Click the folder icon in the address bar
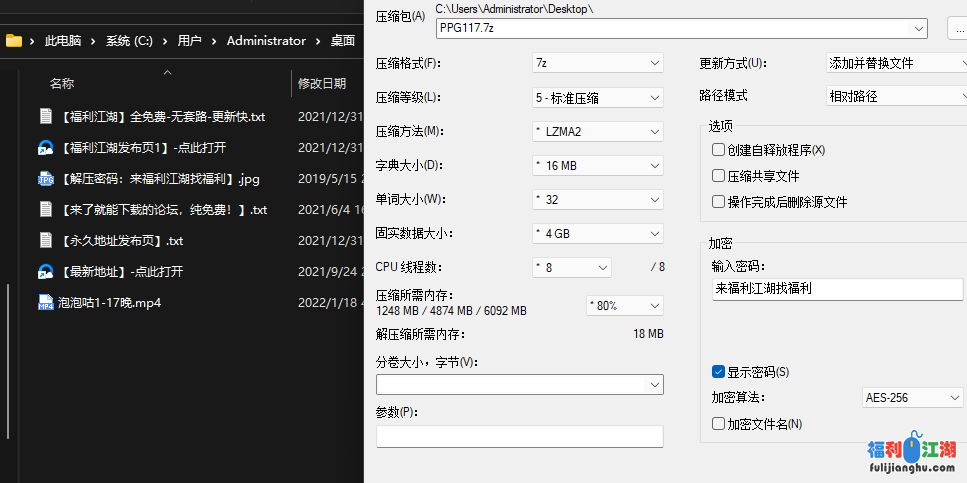 click(x=14, y=41)
